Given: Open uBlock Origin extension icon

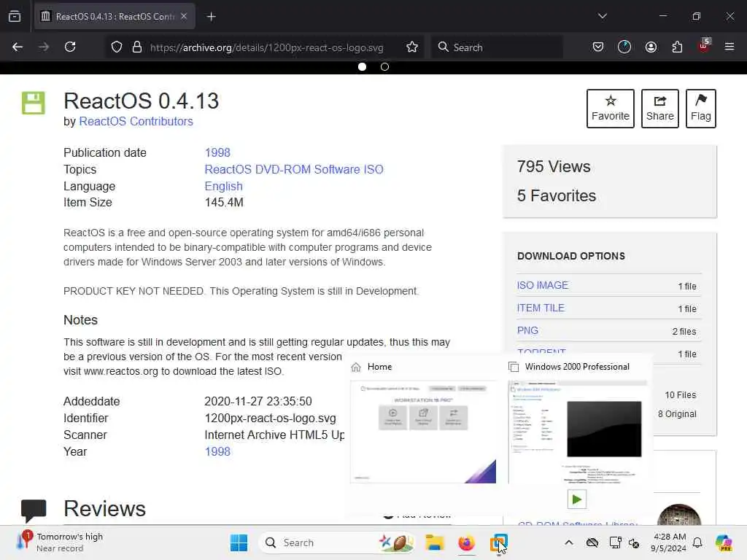Looking at the screenshot, I should pos(704,46).
